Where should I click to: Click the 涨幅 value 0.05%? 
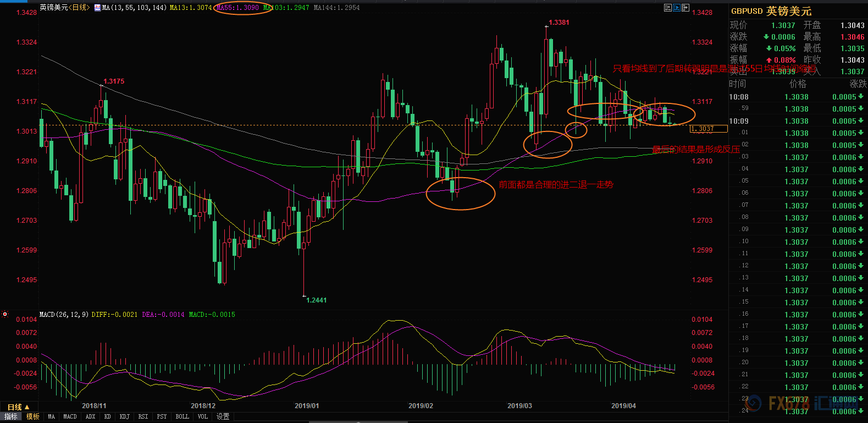[x=784, y=48]
